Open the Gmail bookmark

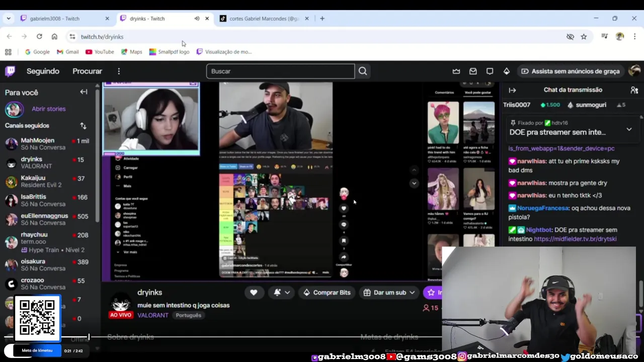pos(67,52)
